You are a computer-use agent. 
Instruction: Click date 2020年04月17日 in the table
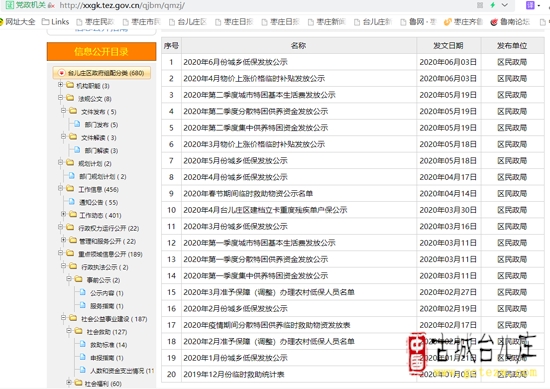(448, 177)
